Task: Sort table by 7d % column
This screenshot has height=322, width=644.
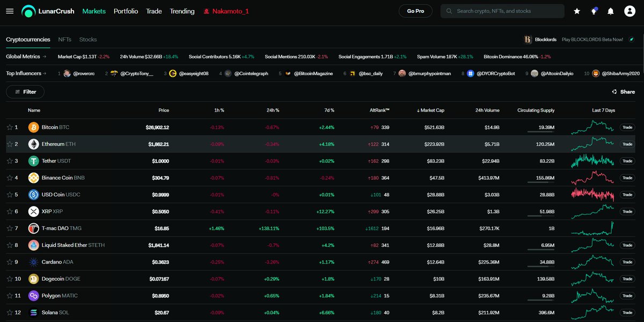Action: pos(328,110)
